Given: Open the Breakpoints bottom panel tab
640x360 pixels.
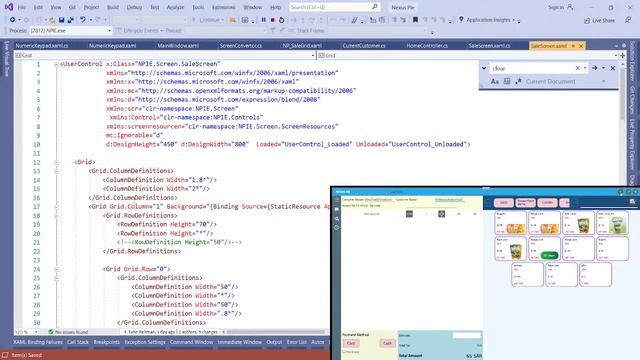Looking at the screenshot, I should point(107,342).
